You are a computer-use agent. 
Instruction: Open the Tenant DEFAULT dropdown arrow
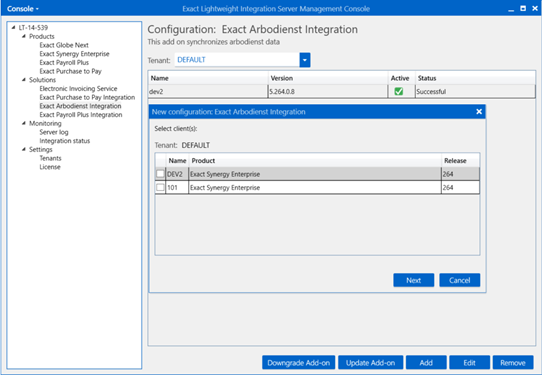tap(305, 60)
